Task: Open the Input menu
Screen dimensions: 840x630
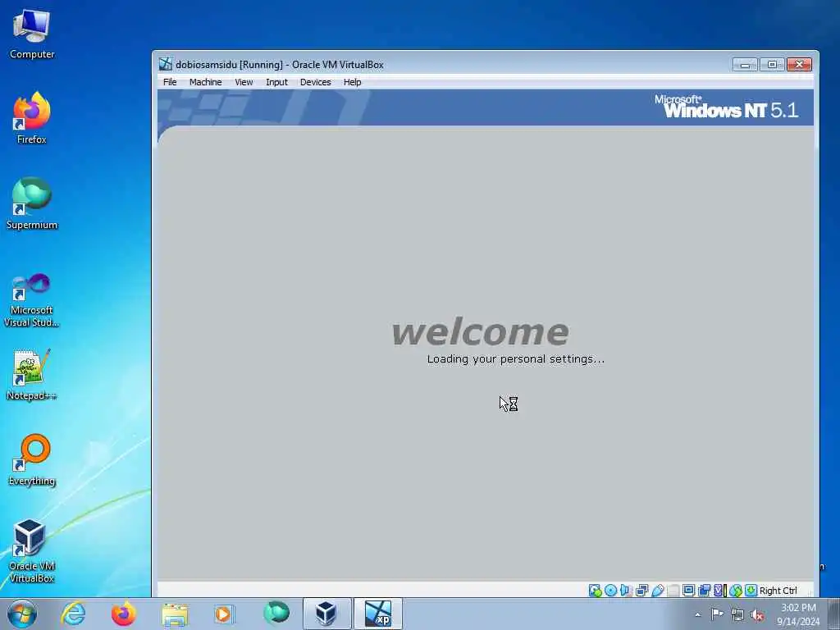Action: (x=276, y=82)
